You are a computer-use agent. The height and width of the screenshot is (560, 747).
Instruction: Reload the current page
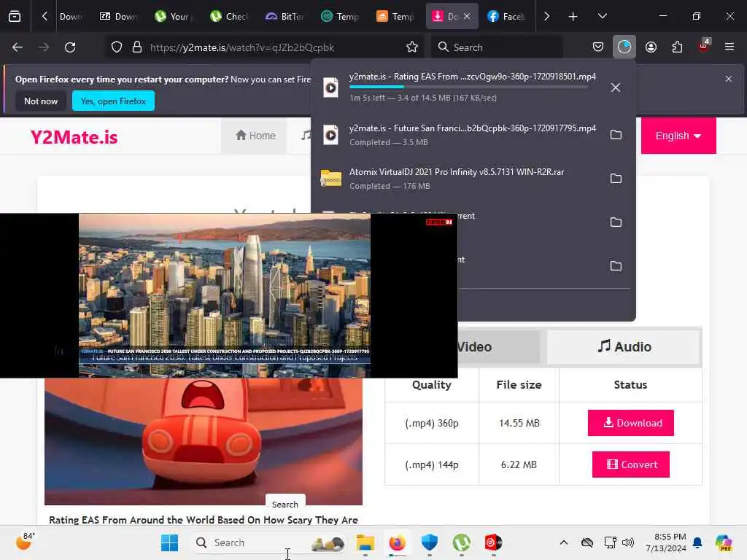[x=70, y=47]
